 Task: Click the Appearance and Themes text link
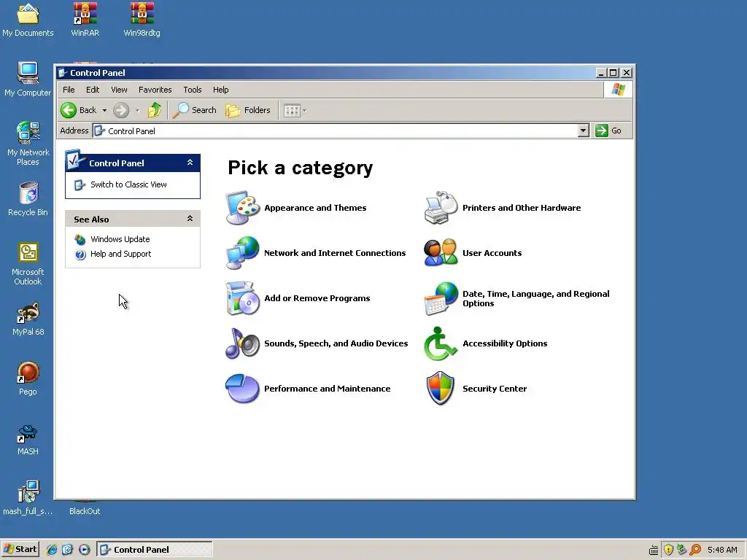pyautogui.click(x=315, y=208)
